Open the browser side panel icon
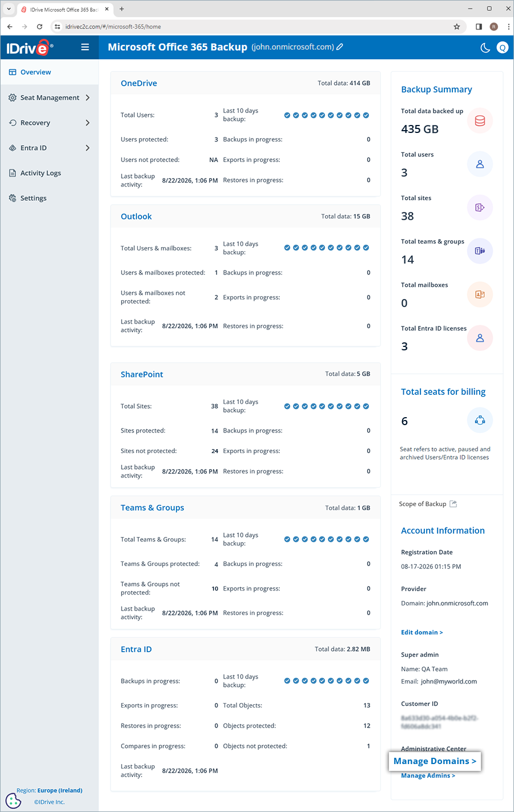The image size is (514, 812). pyautogui.click(x=479, y=26)
